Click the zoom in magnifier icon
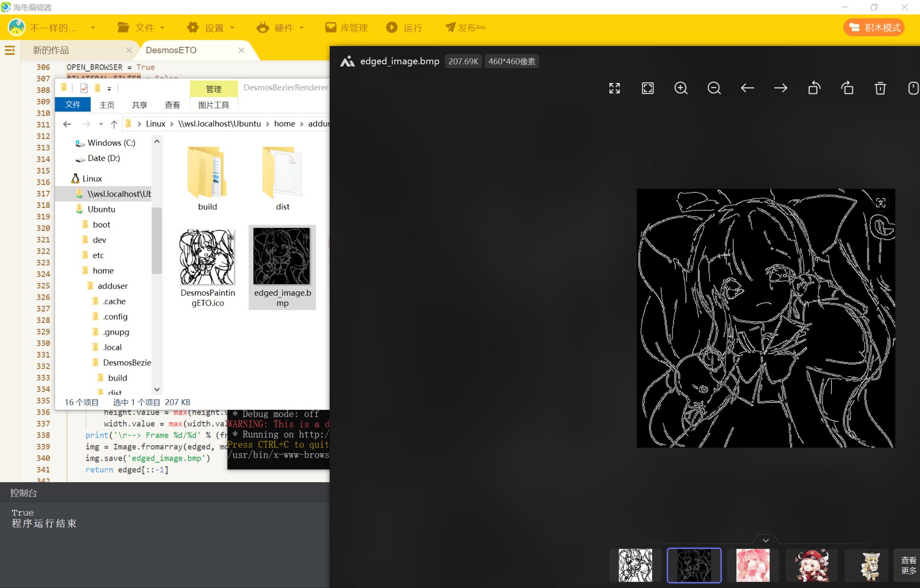 point(680,88)
